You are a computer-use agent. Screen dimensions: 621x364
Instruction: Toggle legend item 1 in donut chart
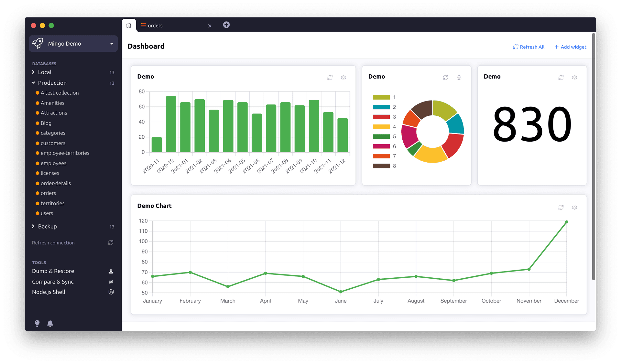(x=382, y=97)
